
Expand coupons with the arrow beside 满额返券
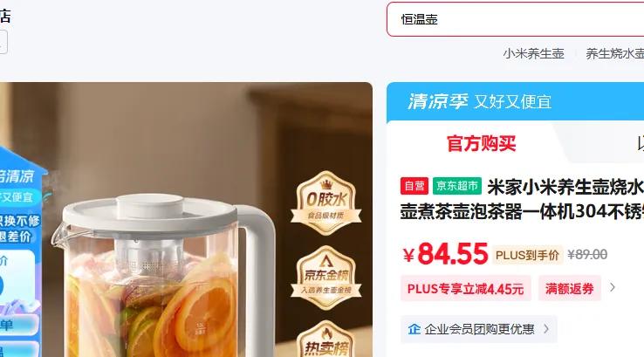613,287
